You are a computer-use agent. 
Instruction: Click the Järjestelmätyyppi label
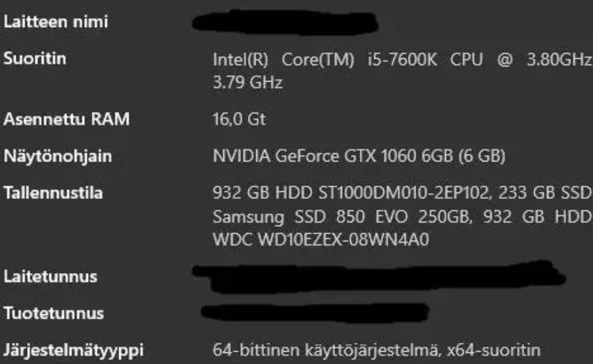74,351
